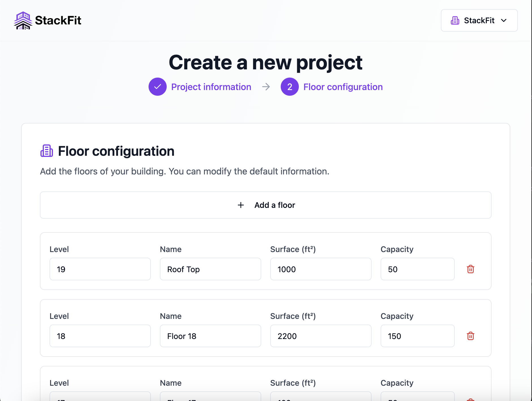
Task: Select the Capacity field showing 150
Action: pos(417,336)
